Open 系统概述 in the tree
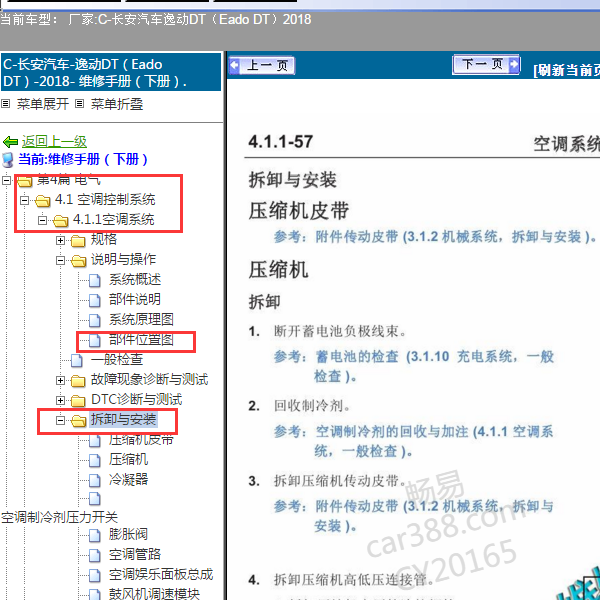Image resolution: width=600 pixels, height=600 pixels. tap(135, 280)
